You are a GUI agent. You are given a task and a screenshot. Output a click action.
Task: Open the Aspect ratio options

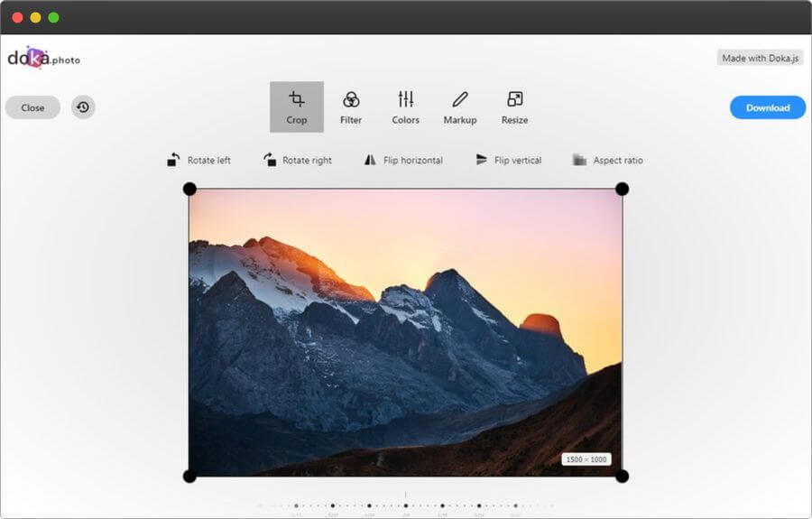[x=608, y=160]
